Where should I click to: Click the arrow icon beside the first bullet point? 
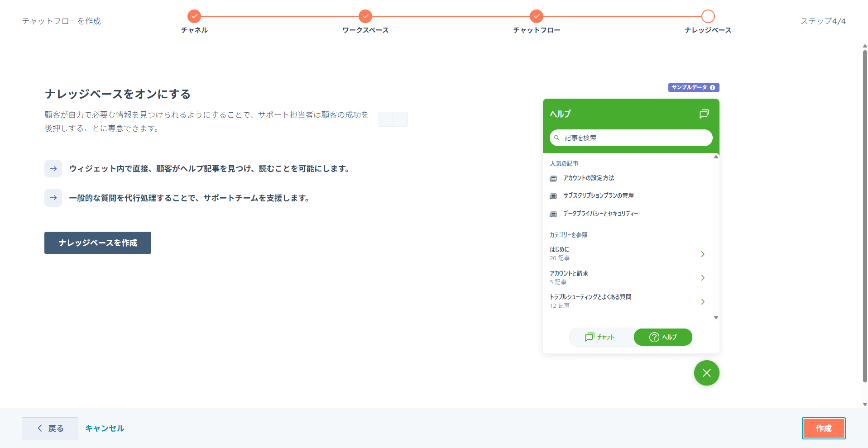tap(53, 168)
